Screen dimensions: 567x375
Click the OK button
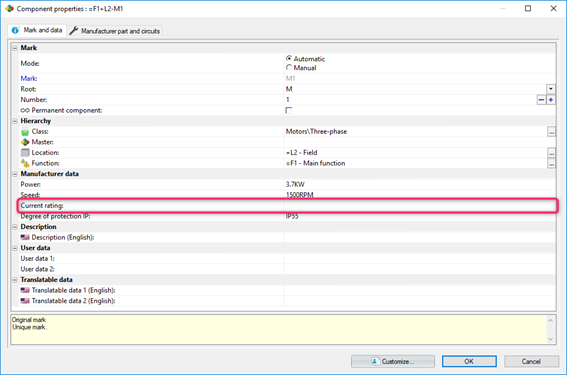pyautogui.click(x=469, y=361)
